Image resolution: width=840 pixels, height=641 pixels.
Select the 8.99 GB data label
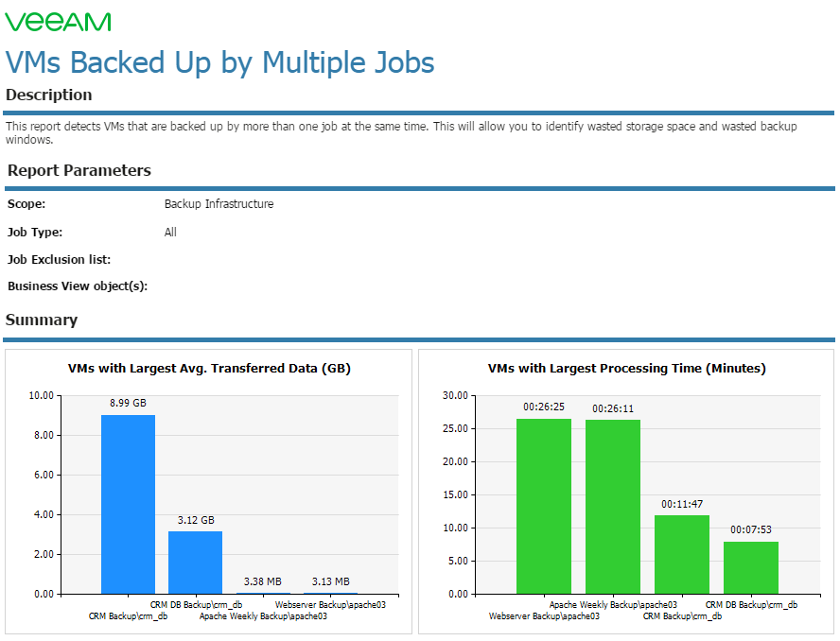(128, 404)
